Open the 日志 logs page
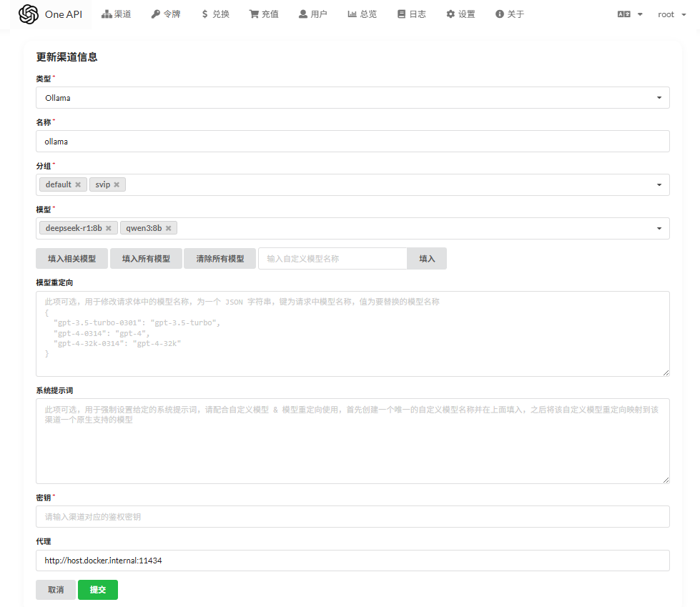 coord(411,14)
